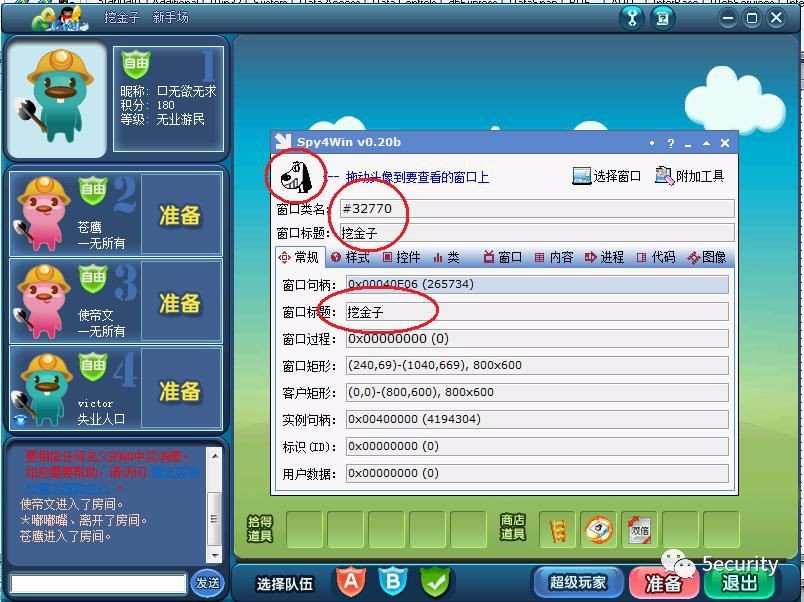
Task: Switch to the 代码 tab
Action: pos(655,257)
